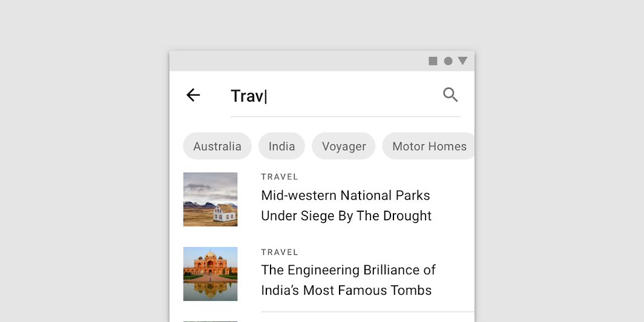Click the circle icon in status bar
Viewport: 644px width, 322px height.
(x=448, y=61)
